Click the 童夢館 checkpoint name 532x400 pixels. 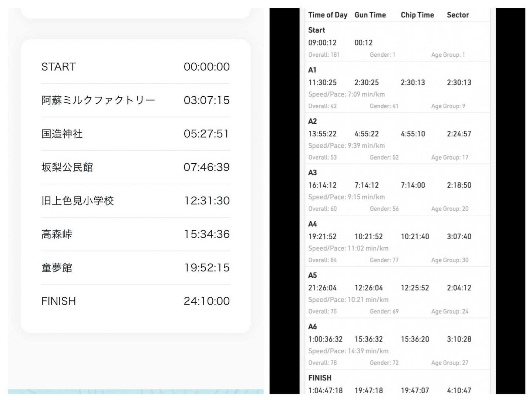click(57, 268)
